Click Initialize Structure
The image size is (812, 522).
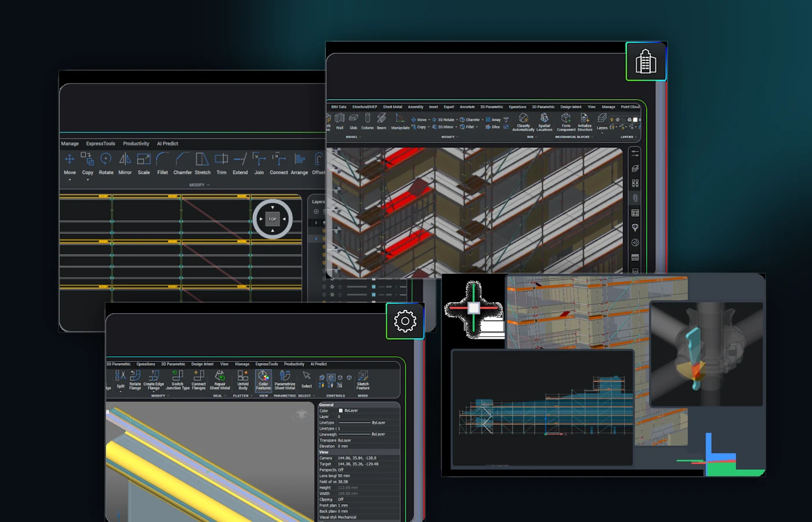coord(585,122)
